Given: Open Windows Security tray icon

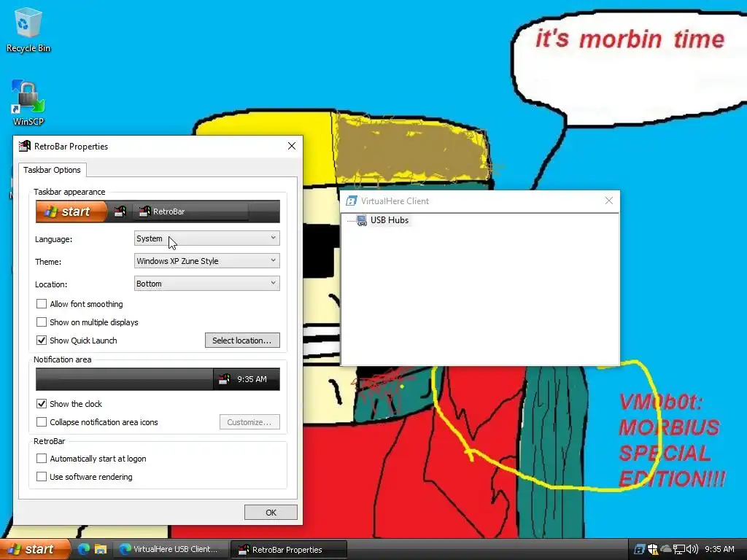Looking at the screenshot, I should coord(652,549).
